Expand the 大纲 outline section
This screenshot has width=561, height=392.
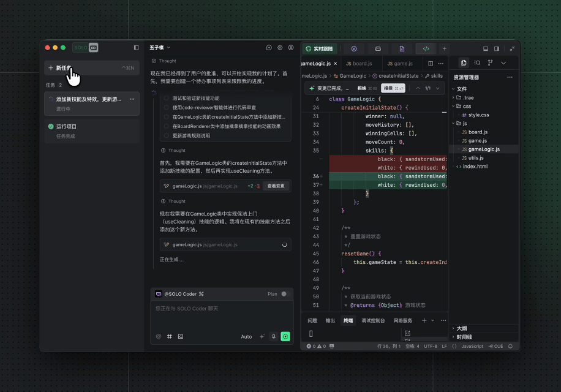(462, 328)
